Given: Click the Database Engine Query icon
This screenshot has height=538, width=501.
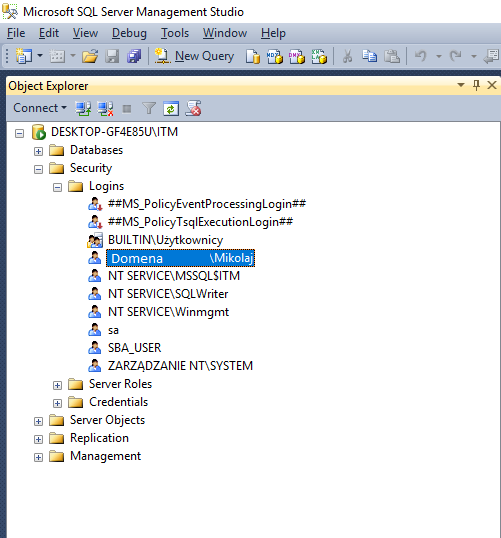Looking at the screenshot, I should (253, 56).
